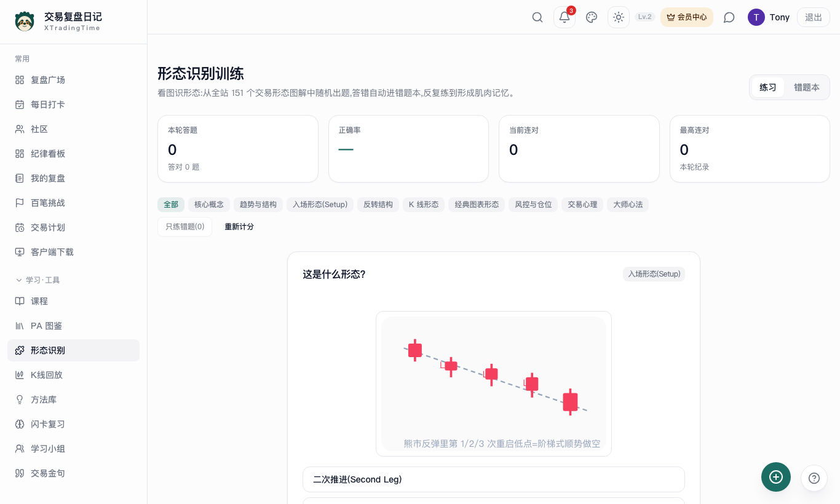Click the Tony username
The image size is (840, 504).
click(780, 17)
